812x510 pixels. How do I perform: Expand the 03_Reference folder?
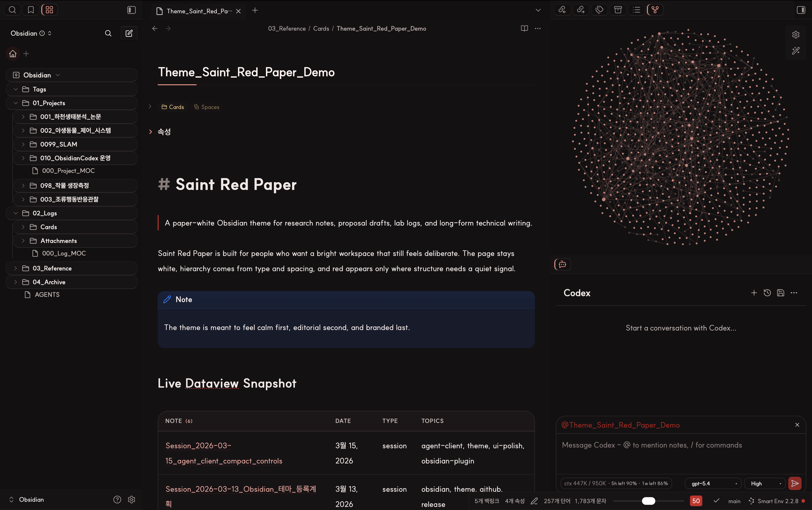[x=15, y=268]
